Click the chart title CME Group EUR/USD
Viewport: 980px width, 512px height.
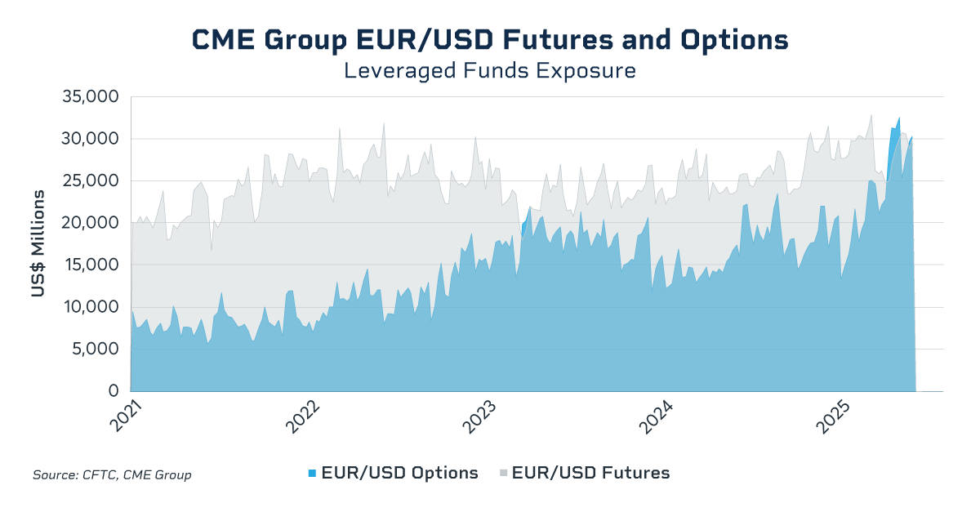point(489,40)
